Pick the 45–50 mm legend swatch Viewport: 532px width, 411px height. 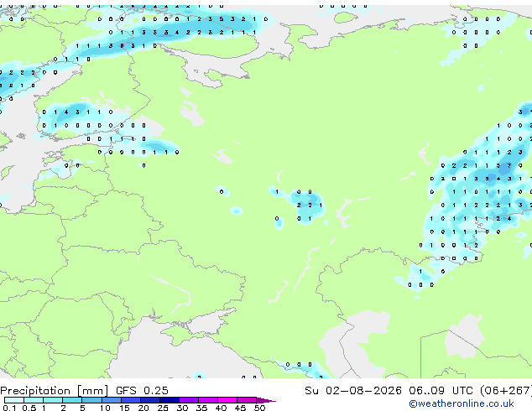[247, 400]
